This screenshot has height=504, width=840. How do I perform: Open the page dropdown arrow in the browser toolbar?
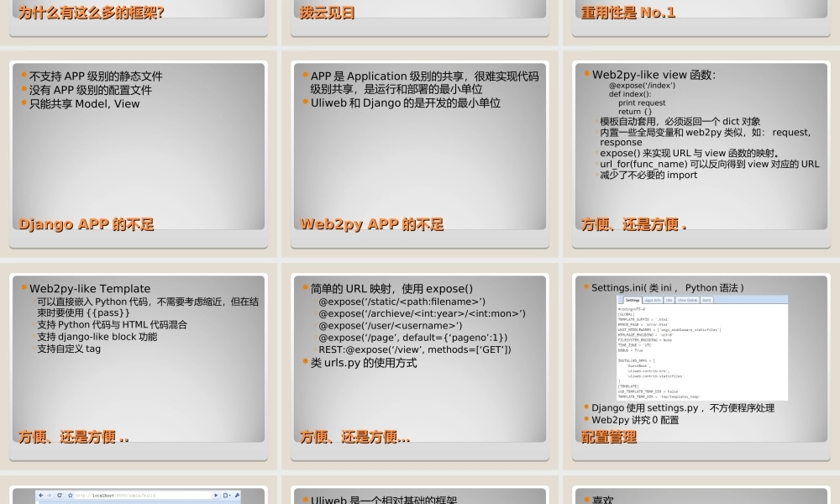point(229,495)
